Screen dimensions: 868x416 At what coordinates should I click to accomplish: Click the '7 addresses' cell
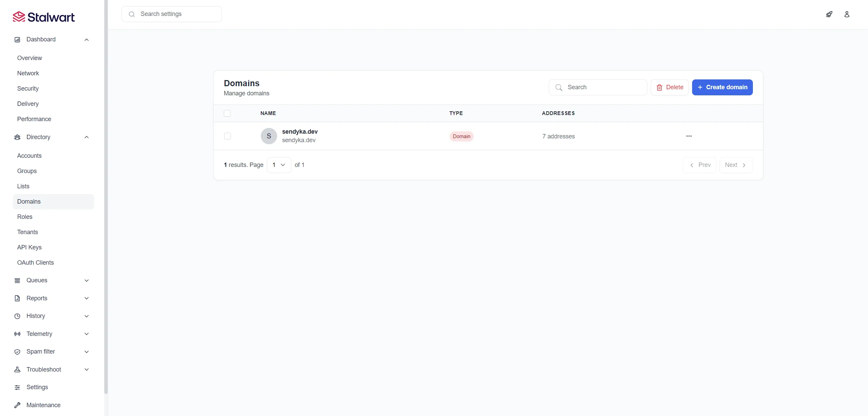click(559, 136)
